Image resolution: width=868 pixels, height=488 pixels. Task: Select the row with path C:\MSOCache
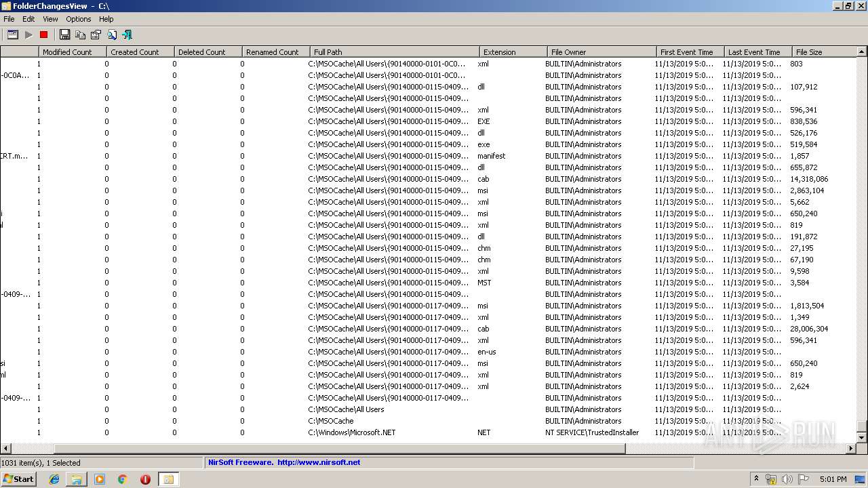(429, 421)
